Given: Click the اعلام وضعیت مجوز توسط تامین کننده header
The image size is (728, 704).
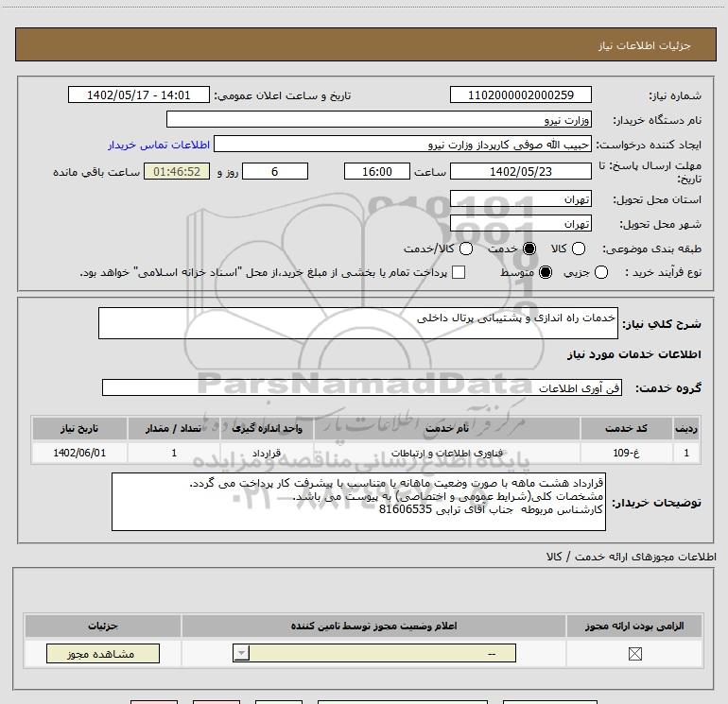Looking at the screenshot, I should [373, 626].
